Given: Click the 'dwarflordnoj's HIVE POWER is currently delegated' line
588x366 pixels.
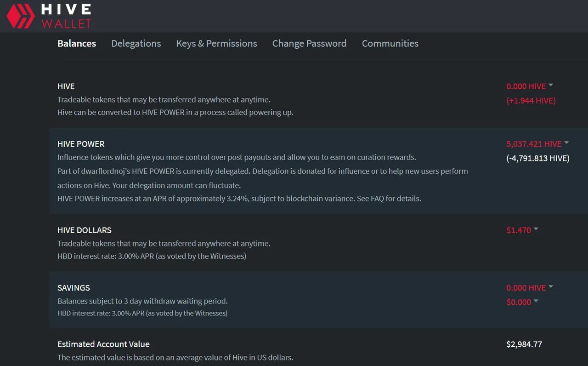Looking at the screenshot, I should point(263,171).
